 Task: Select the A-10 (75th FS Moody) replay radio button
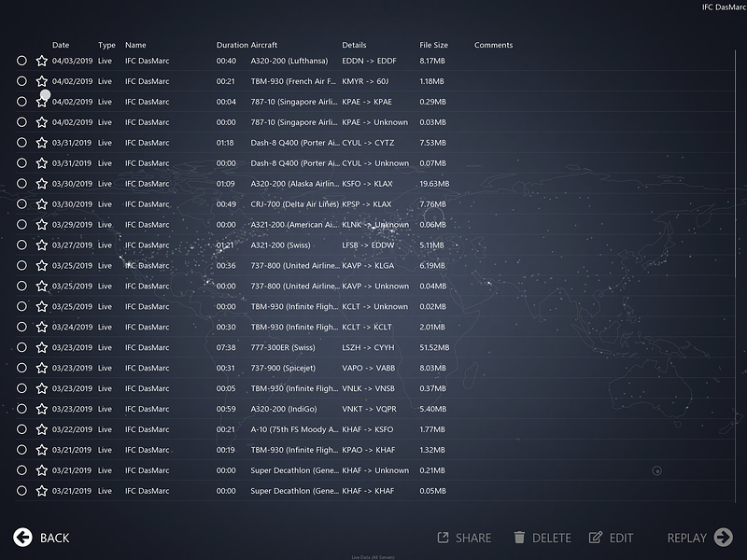(21, 429)
